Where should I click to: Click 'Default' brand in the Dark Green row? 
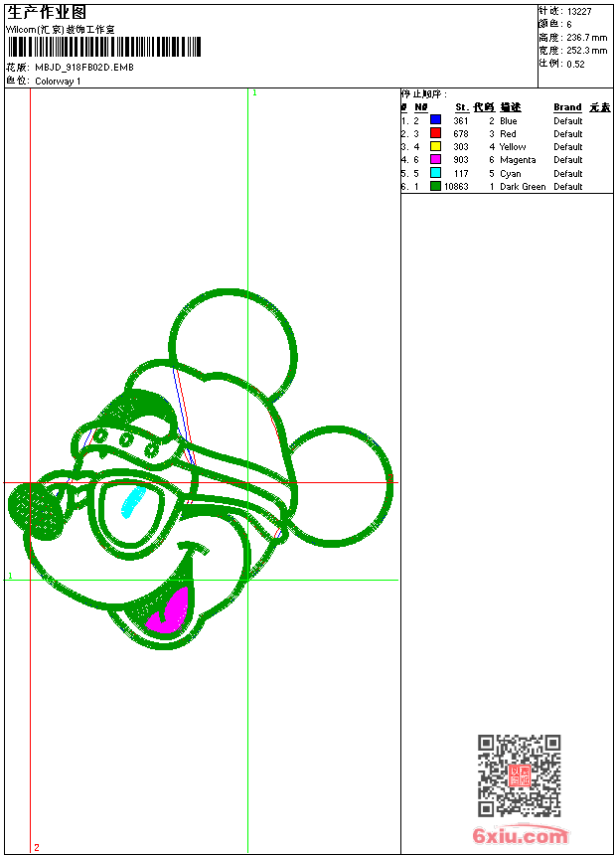click(567, 187)
